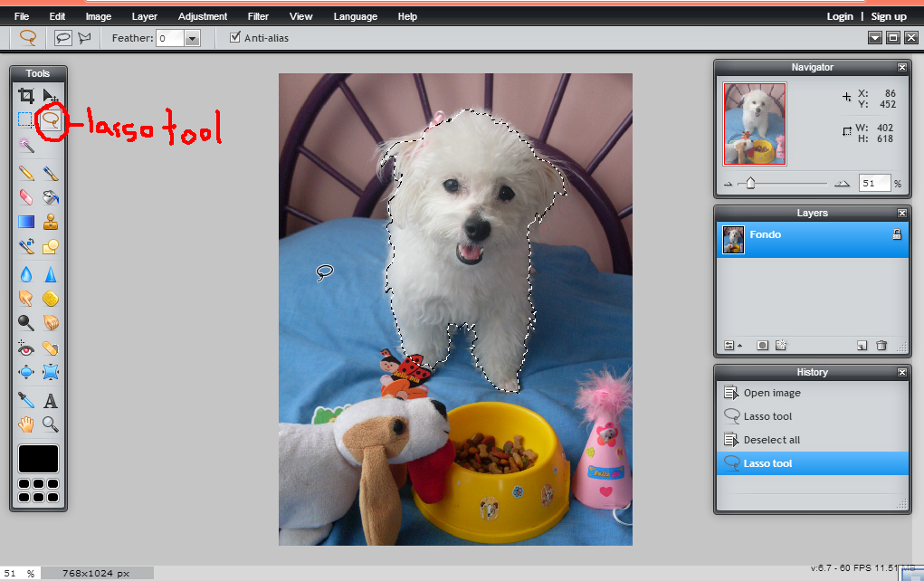Click the Login link
924x581 pixels.
pos(840,16)
